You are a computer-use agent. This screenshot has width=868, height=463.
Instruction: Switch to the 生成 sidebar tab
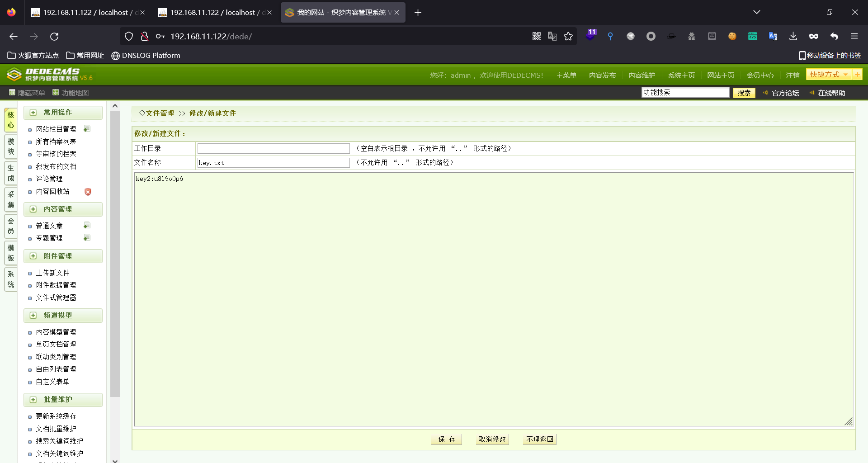[x=11, y=173]
